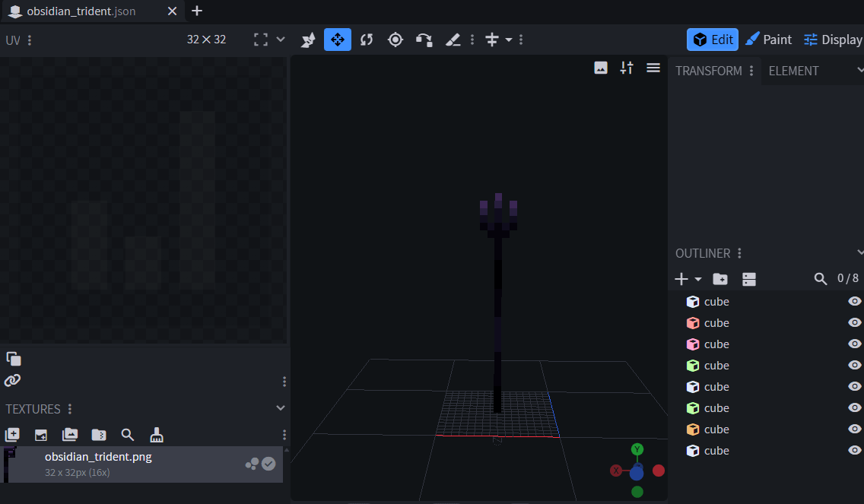Open the dropdown arrow beside transform alignment icon

(x=509, y=40)
